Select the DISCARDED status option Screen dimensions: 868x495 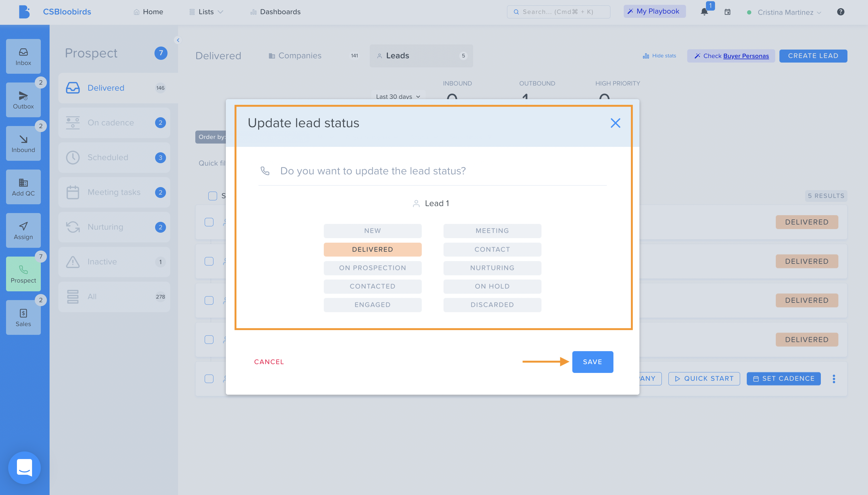pyautogui.click(x=492, y=305)
